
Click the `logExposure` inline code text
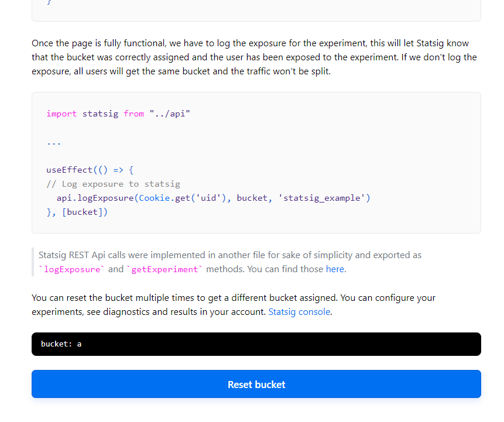click(x=71, y=269)
